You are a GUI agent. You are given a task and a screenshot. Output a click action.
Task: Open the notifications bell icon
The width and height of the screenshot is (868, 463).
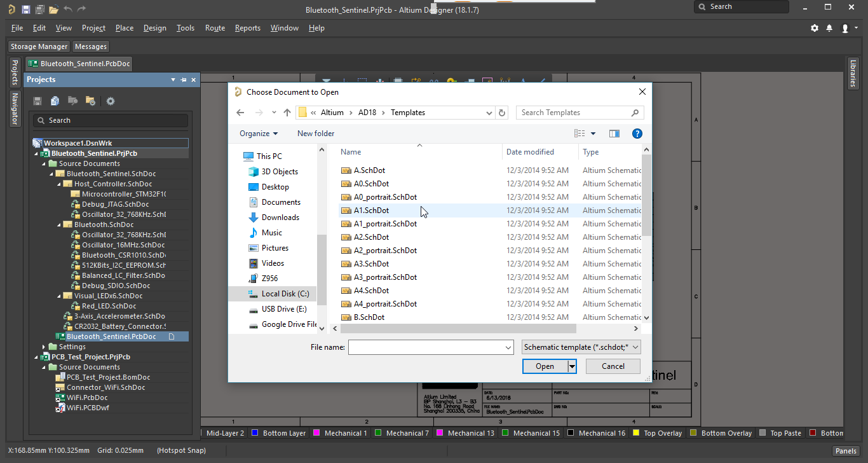point(829,28)
